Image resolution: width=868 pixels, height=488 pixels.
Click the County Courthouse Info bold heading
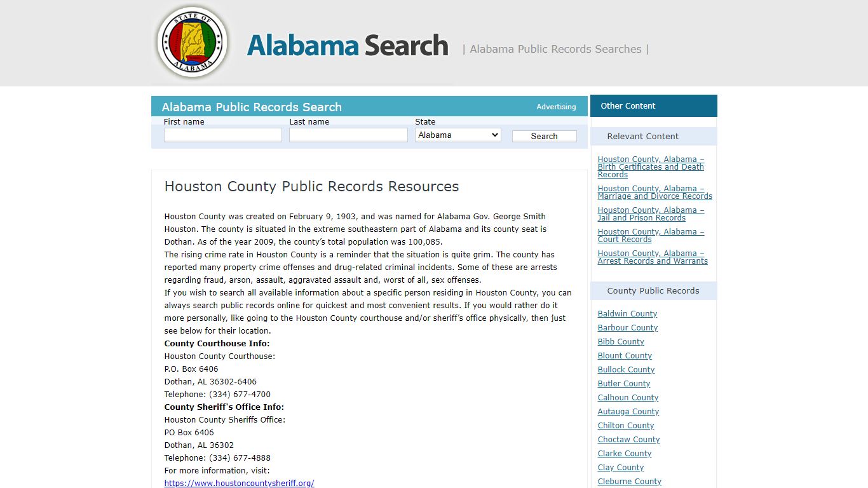coord(217,344)
